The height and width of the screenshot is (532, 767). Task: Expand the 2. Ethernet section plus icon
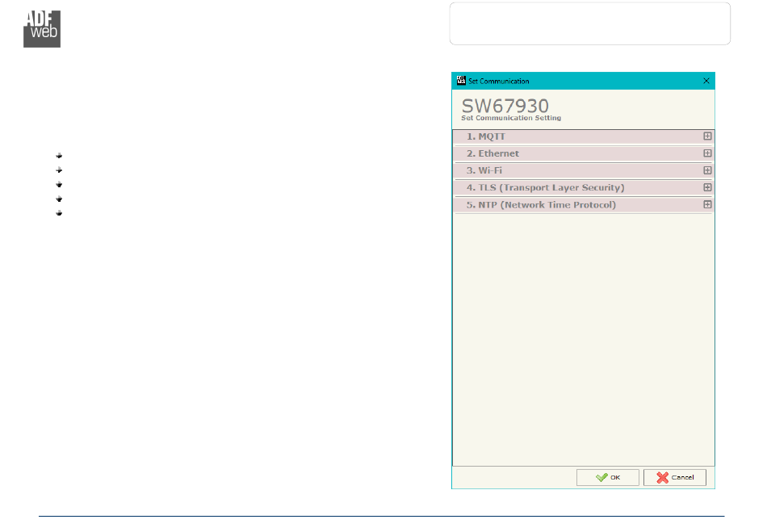point(707,153)
